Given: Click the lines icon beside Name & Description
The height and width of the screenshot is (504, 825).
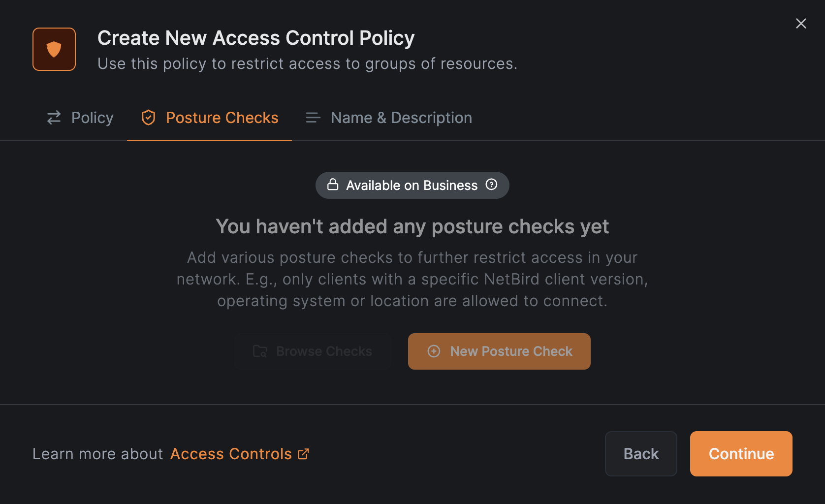Looking at the screenshot, I should (313, 118).
